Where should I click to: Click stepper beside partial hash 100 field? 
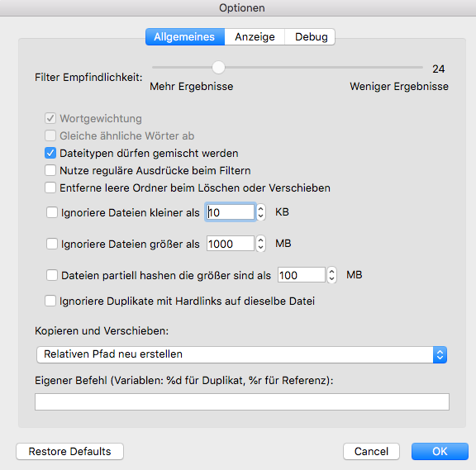click(x=332, y=275)
